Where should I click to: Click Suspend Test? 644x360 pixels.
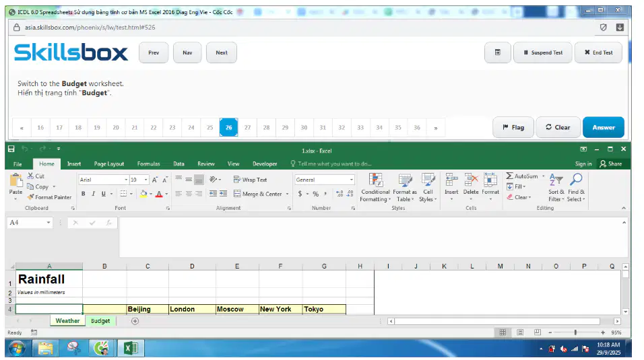tap(542, 52)
